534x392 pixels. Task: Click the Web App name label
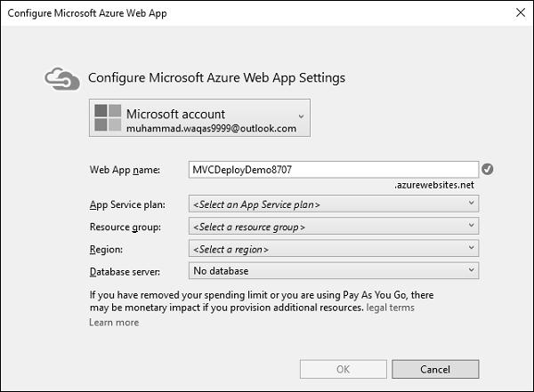coord(123,169)
